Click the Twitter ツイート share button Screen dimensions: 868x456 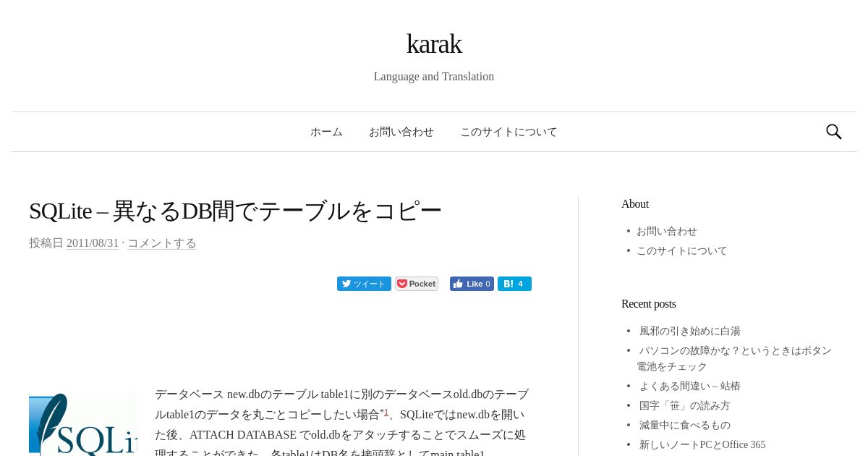click(364, 284)
